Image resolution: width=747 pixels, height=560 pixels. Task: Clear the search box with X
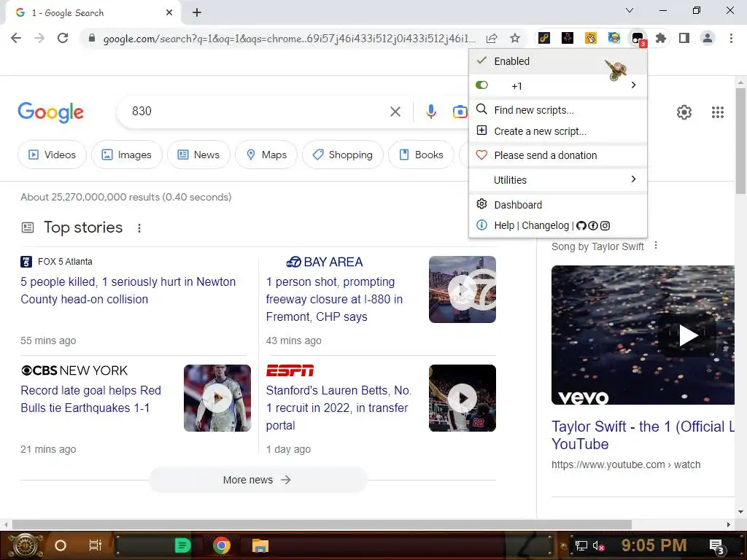[395, 112]
